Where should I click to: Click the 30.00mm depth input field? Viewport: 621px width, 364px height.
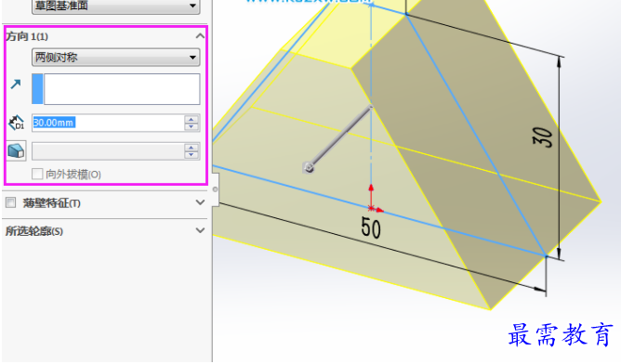tap(108, 123)
